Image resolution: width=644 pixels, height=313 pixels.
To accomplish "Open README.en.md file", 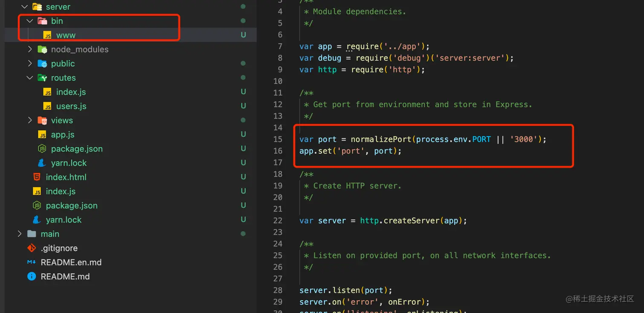I will (x=71, y=262).
